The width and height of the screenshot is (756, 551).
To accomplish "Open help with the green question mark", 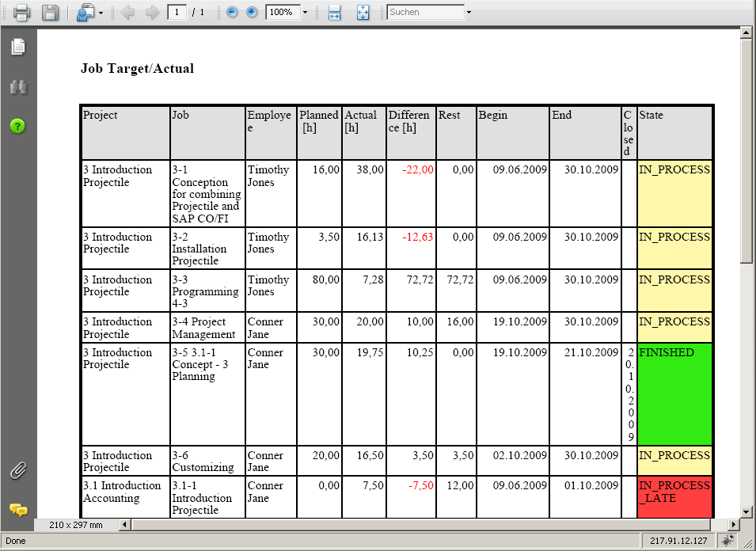I will click(x=17, y=126).
